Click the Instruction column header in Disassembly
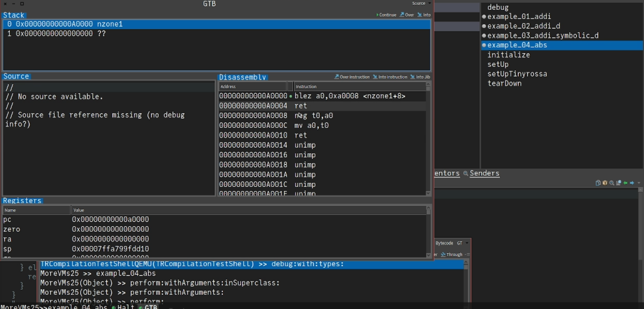 360,87
